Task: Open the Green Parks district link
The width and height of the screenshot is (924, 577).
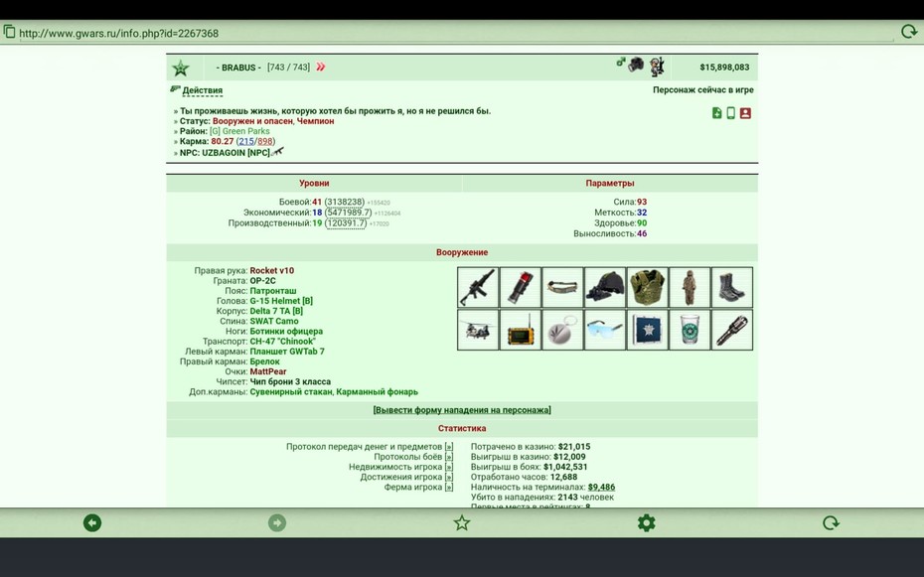Action: tap(239, 131)
